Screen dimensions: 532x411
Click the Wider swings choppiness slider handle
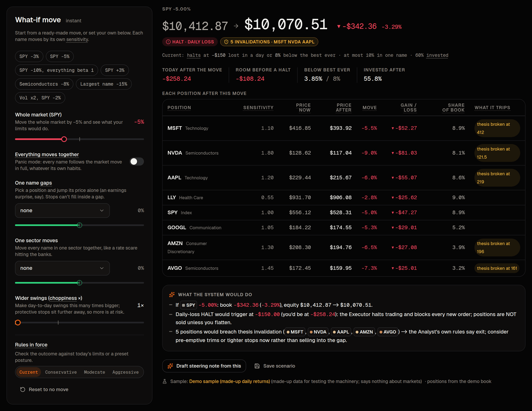[18, 323]
